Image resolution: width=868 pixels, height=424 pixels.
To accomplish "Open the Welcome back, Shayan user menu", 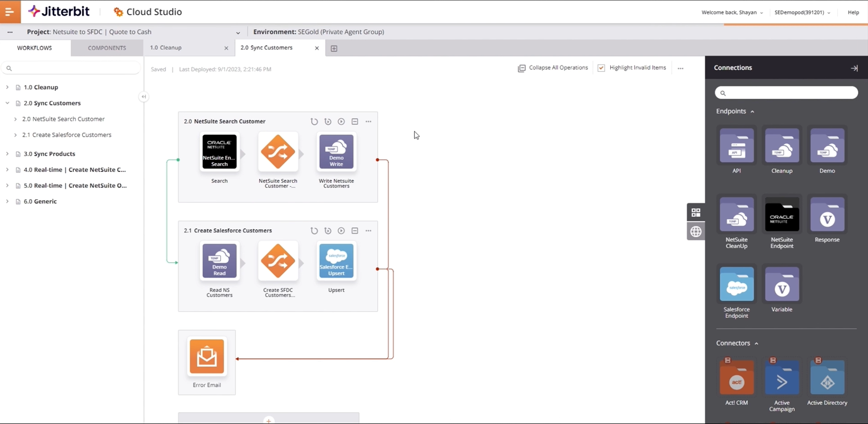I will click(732, 12).
